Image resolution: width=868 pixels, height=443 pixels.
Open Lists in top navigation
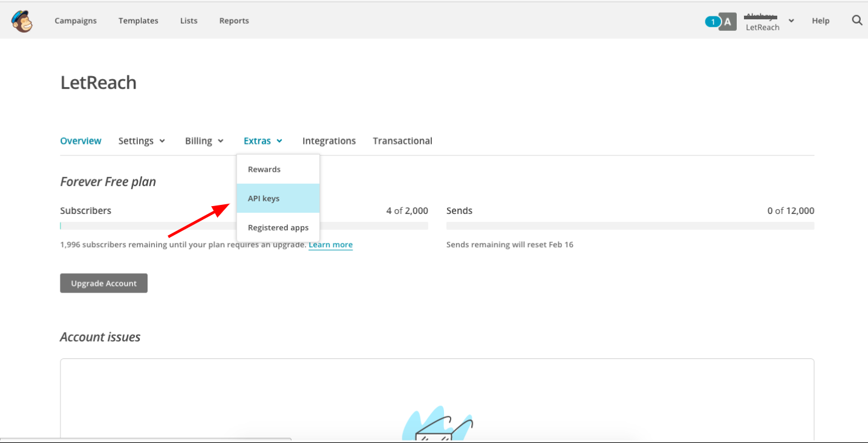189,21
